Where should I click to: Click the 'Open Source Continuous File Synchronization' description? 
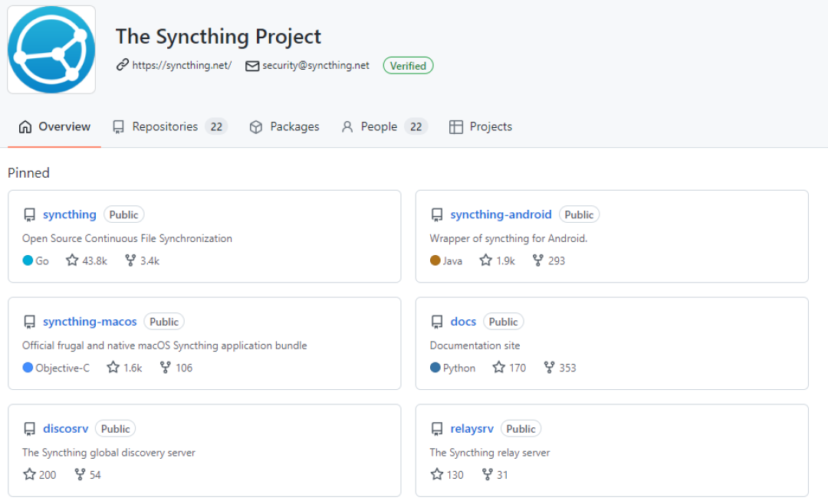tap(127, 238)
